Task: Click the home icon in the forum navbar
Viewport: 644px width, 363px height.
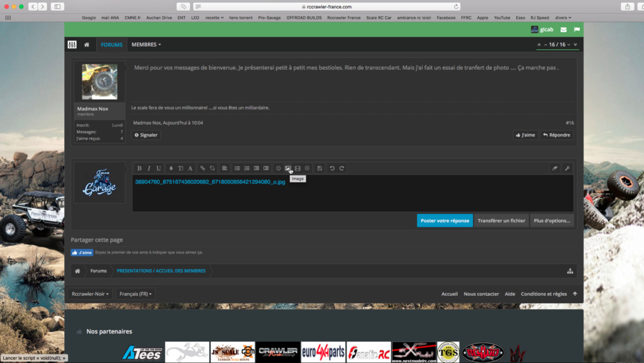Action: pyautogui.click(x=87, y=45)
